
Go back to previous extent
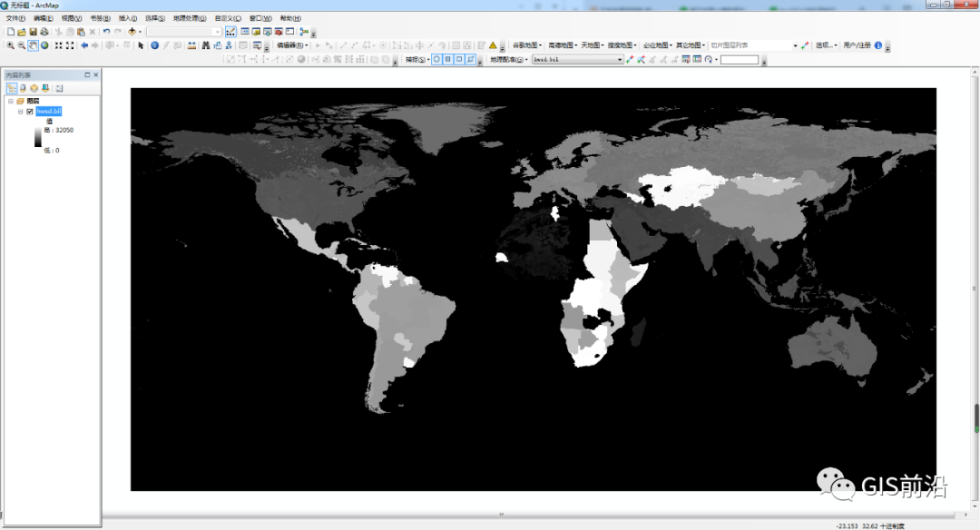84,45
